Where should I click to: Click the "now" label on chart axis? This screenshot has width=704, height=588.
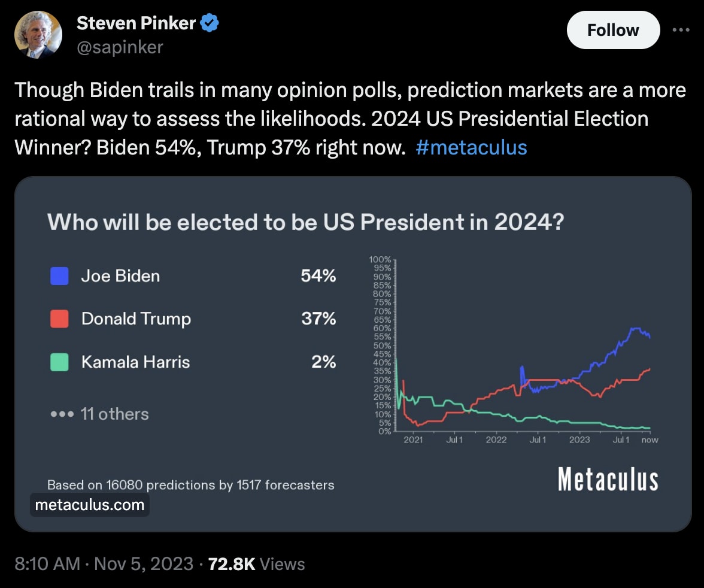pos(650,440)
